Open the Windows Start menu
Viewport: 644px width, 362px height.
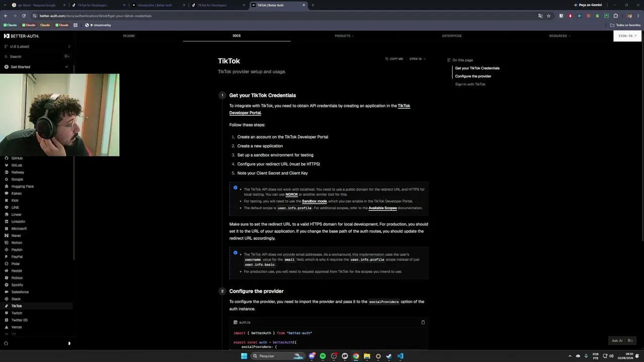244,356
